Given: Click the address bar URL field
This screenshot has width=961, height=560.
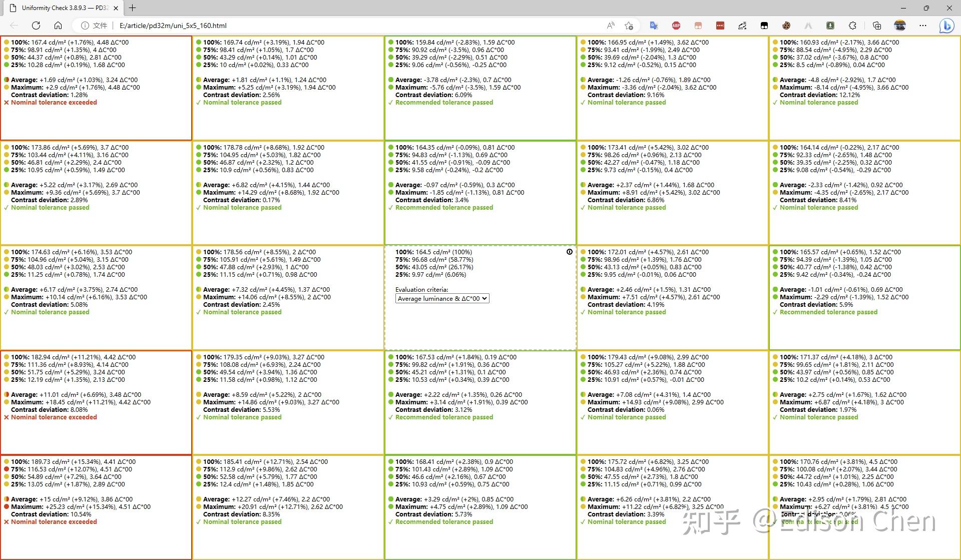Looking at the screenshot, I should click(x=350, y=26).
